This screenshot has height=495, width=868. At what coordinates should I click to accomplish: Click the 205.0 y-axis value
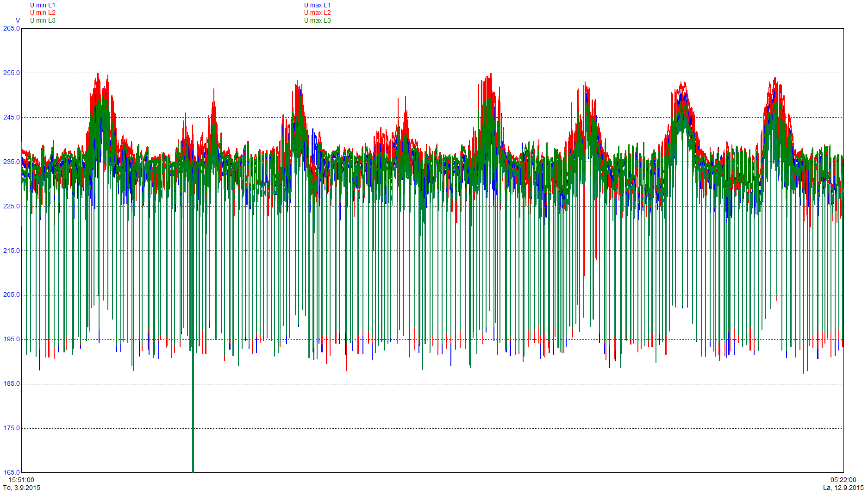pyautogui.click(x=12, y=294)
